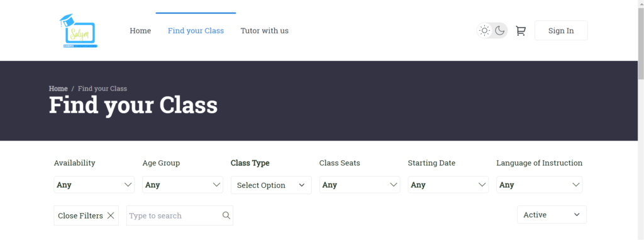The height and width of the screenshot is (240, 644).
Task: Switch to light mode sun icon
Action: coord(485,31)
